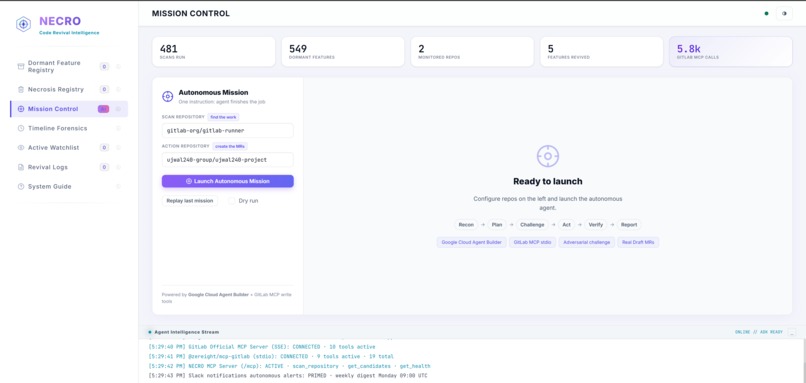Screen dimensions: 806x383
Task: Click log line 'Slack notifications autonomous alerts'
Action: (x=287, y=376)
